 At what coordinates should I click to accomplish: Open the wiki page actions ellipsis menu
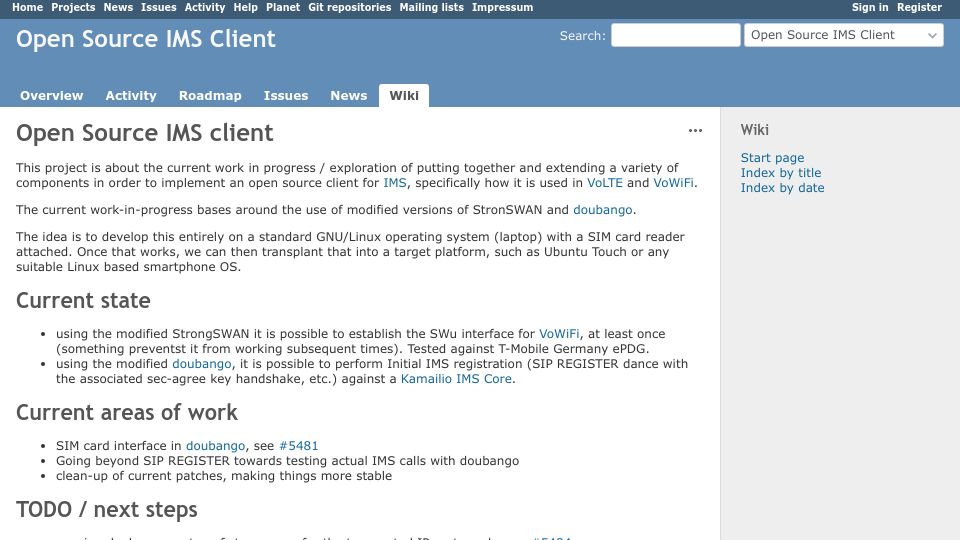pos(695,130)
